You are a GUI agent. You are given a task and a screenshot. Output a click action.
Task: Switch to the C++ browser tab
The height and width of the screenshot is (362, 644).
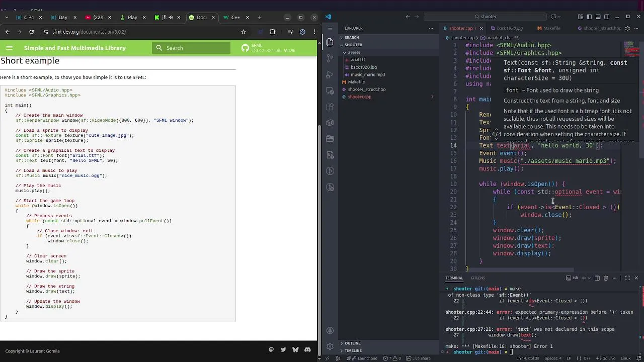[x=235, y=18]
